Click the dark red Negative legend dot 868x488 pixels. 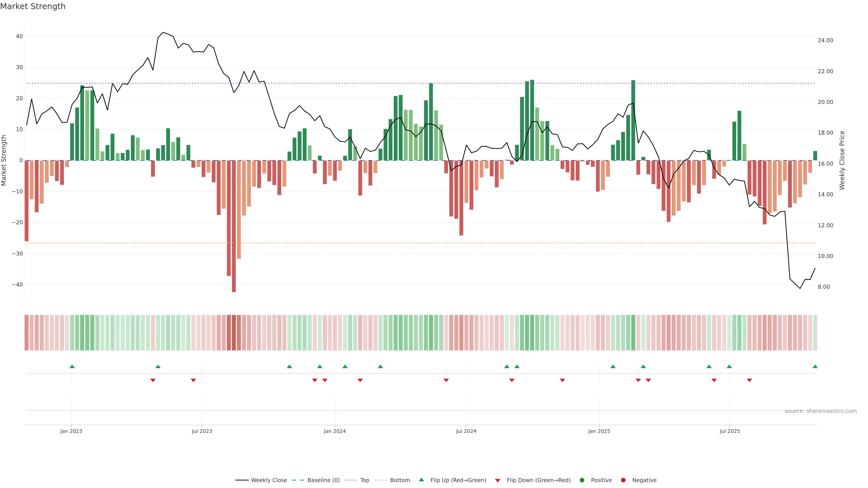(x=623, y=480)
